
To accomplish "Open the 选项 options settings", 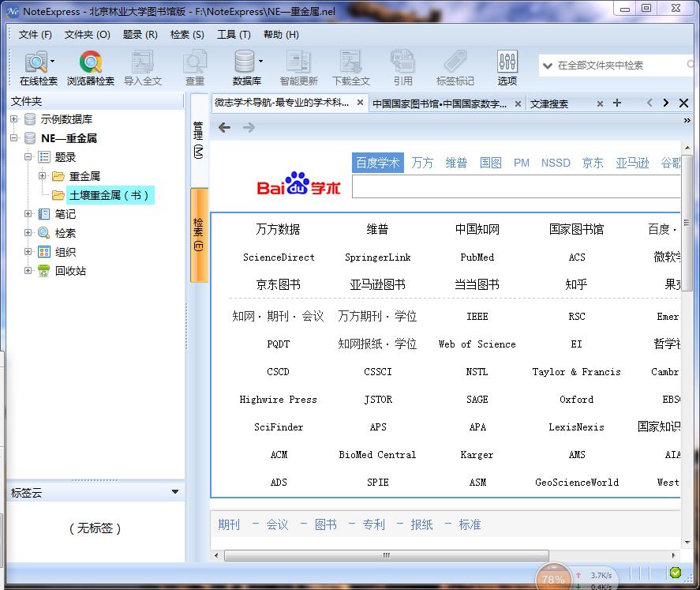I will [x=507, y=67].
